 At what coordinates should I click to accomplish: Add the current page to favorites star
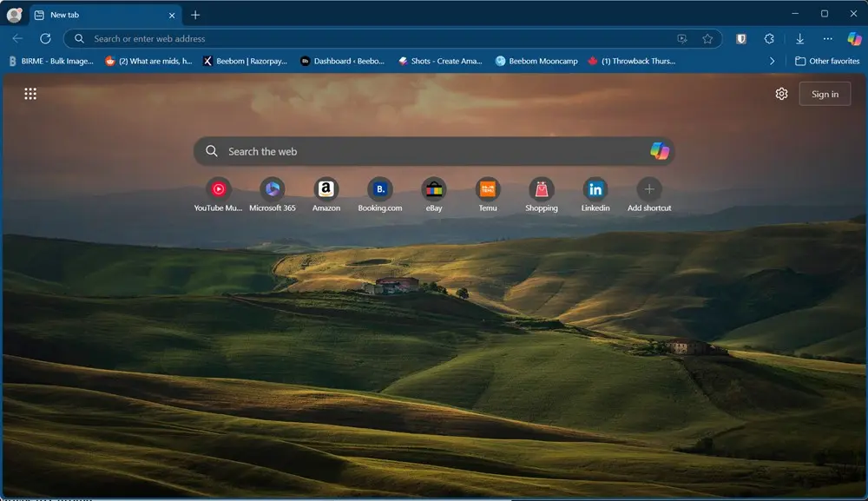[707, 38]
